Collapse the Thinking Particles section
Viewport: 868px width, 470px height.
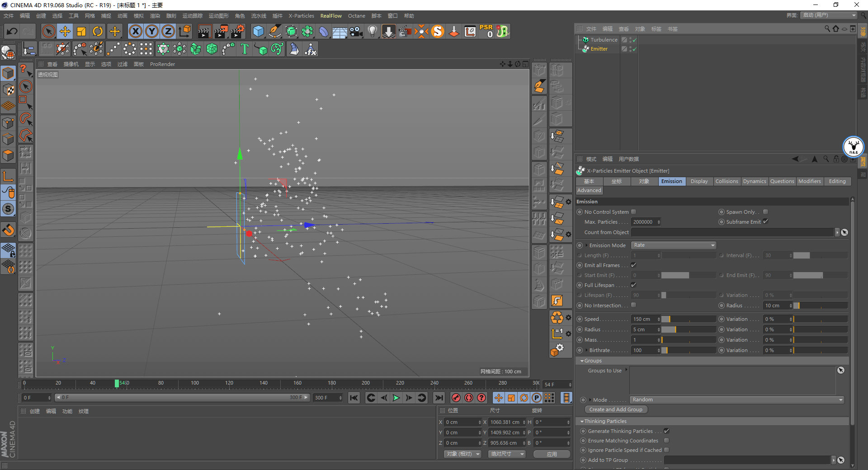[x=582, y=421]
